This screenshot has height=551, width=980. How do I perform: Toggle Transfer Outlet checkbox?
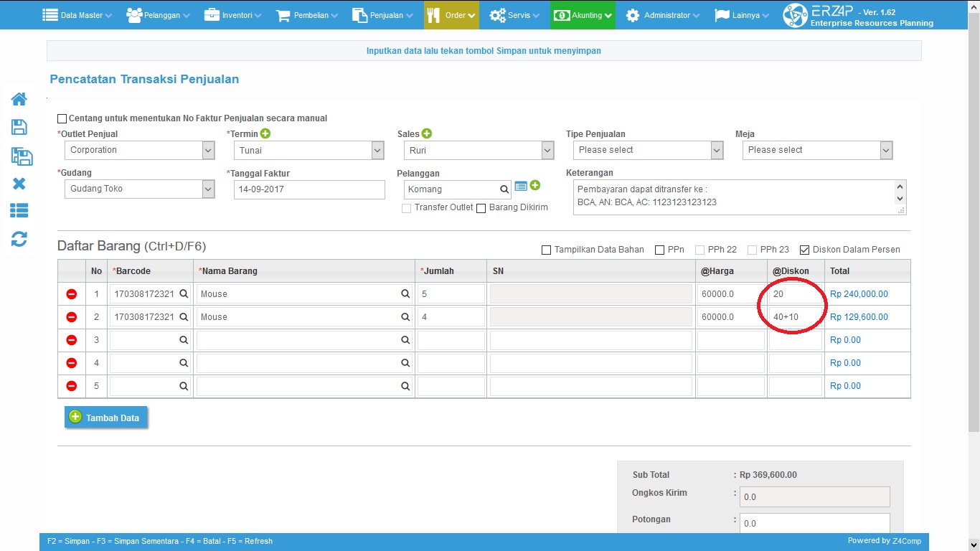click(x=407, y=208)
